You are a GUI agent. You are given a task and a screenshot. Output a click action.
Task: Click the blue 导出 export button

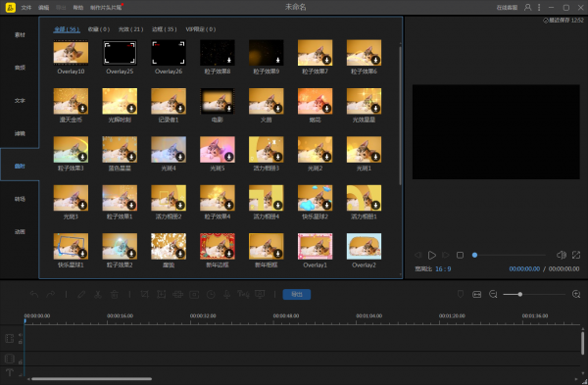coord(297,294)
